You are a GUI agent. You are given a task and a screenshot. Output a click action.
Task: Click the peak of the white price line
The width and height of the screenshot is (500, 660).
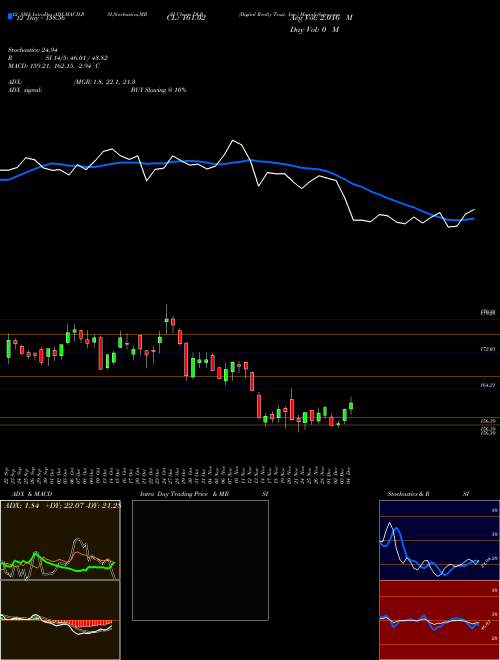point(232,141)
